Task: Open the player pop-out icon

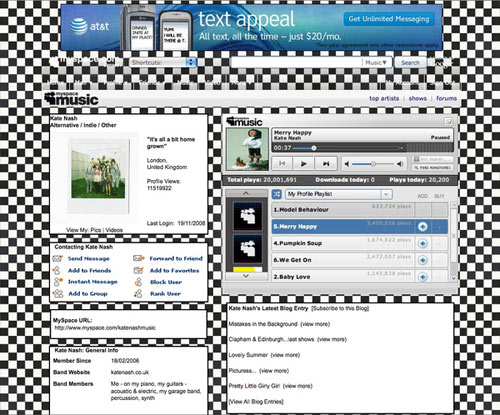Action: coord(449,122)
